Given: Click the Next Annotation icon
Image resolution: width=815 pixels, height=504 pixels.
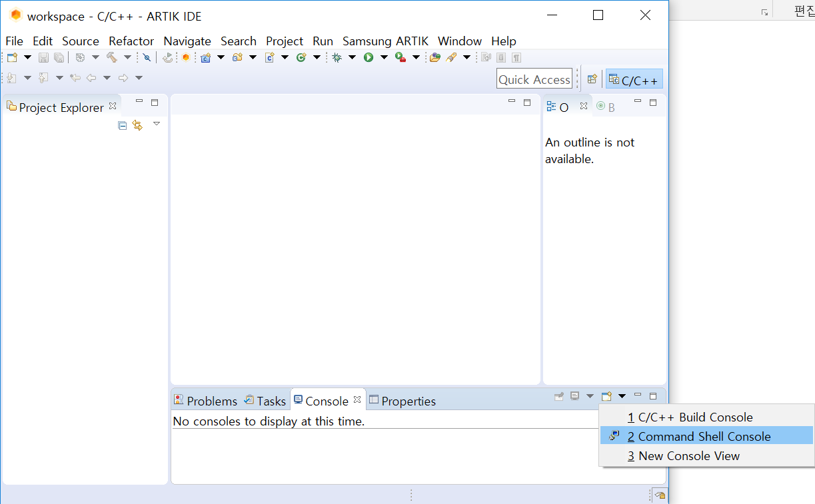Looking at the screenshot, I should 11,78.
